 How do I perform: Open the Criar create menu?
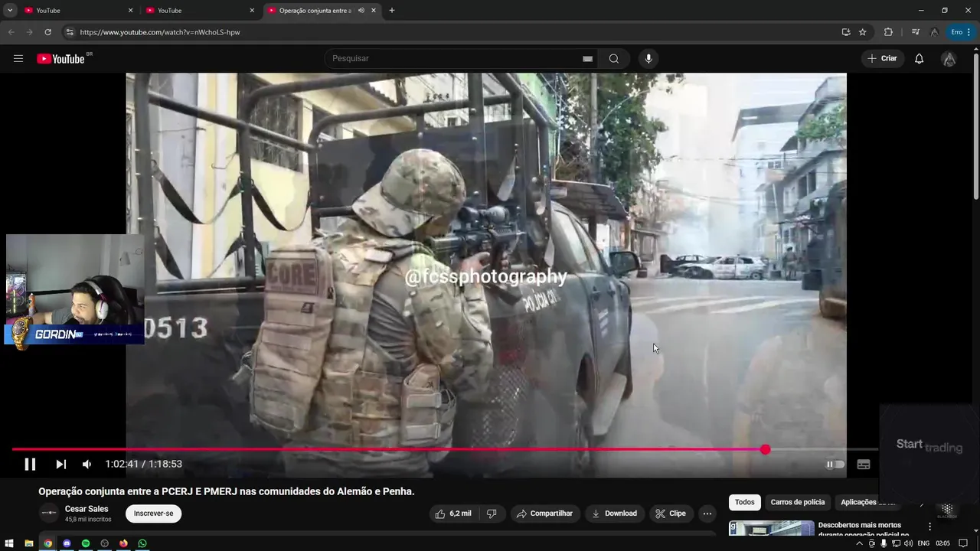click(x=883, y=59)
